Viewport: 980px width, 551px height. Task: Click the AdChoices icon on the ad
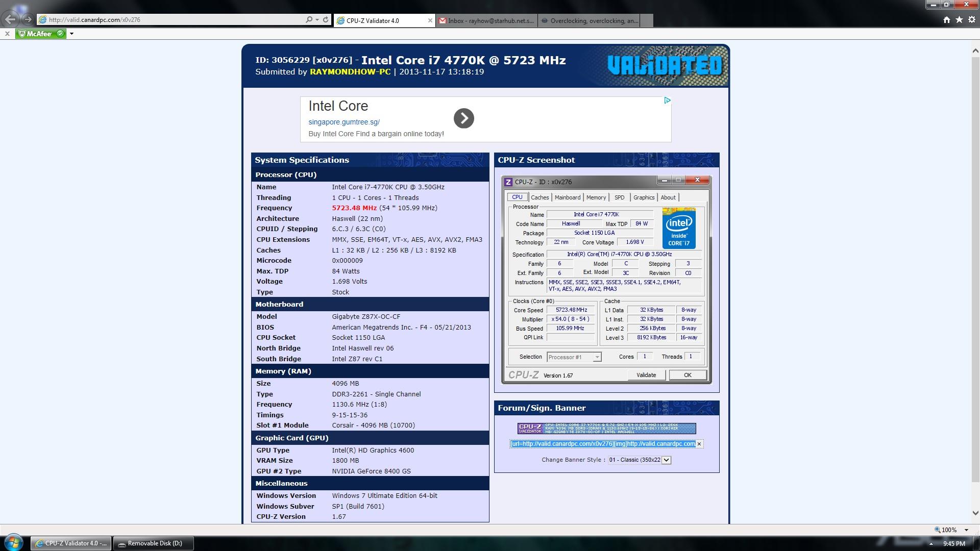[667, 101]
